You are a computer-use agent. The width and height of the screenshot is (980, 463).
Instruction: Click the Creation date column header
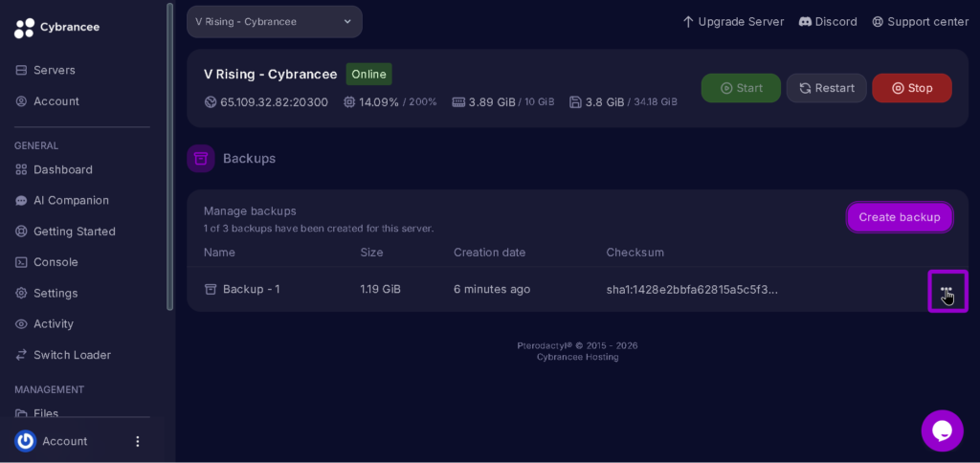(489, 253)
